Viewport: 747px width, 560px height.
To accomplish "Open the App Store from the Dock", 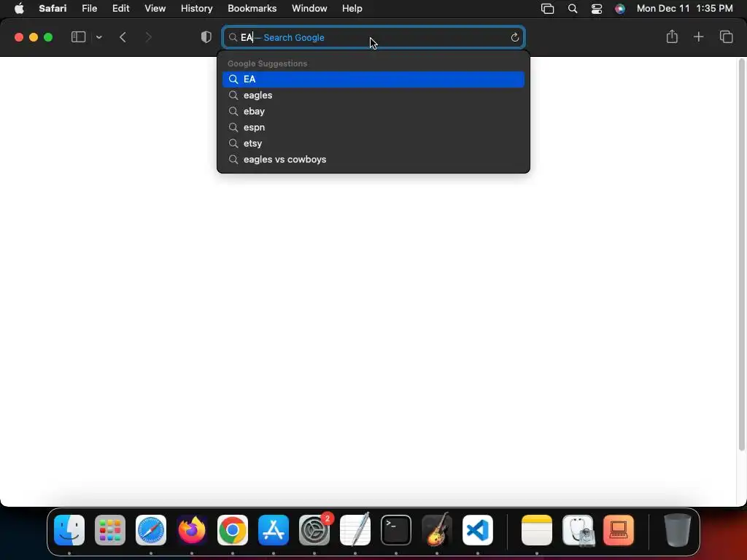I will [274, 530].
